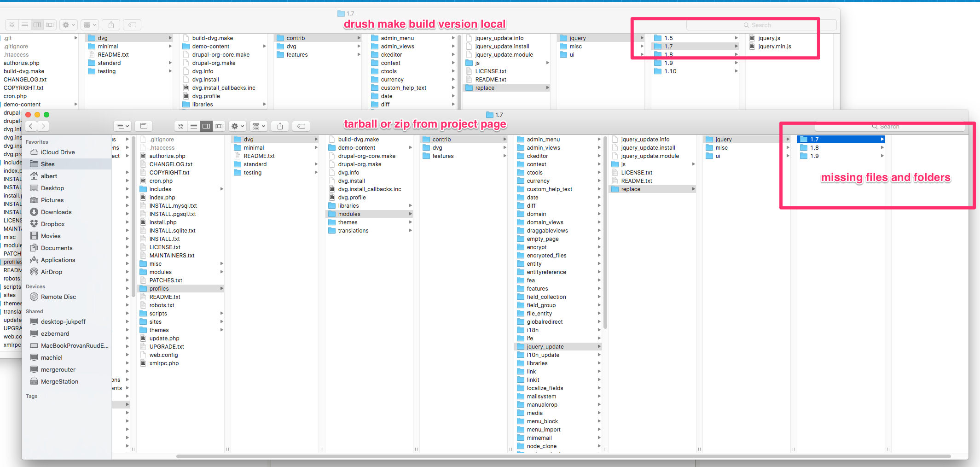Click the New Folder toolbar icon

143,126
